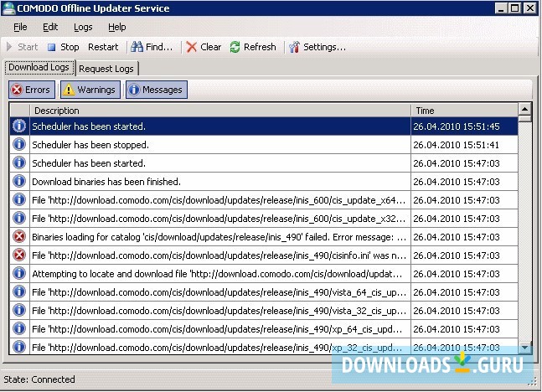
Task: Open the Edit menu
Action: point(50,27)
